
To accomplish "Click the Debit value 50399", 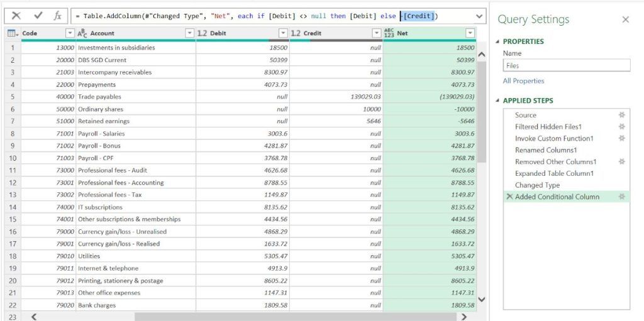I will tap(243, 60).
